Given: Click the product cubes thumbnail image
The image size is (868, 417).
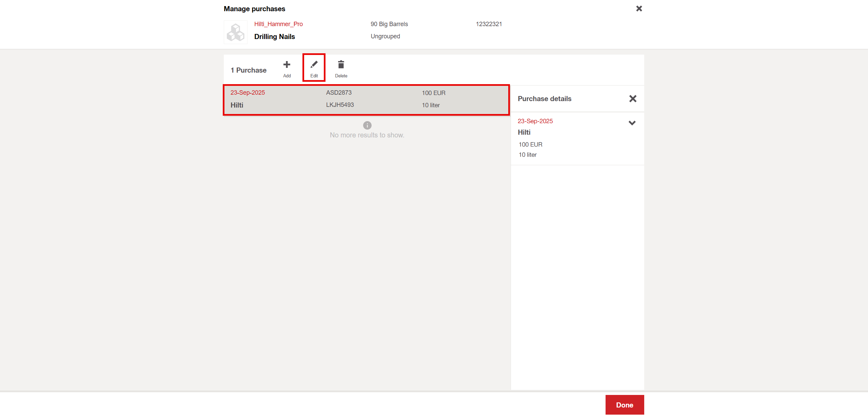Looking at the screenshot, I should pos(235,32).
